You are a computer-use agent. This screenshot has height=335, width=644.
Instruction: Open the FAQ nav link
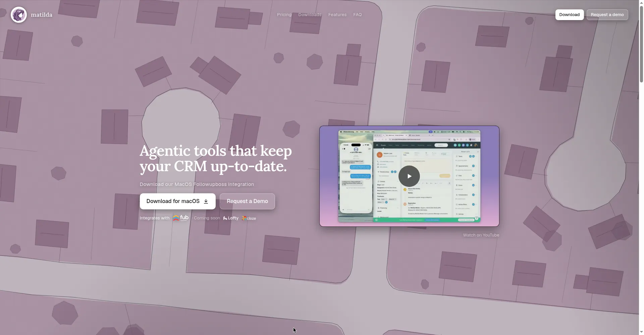tap(358, 15)
